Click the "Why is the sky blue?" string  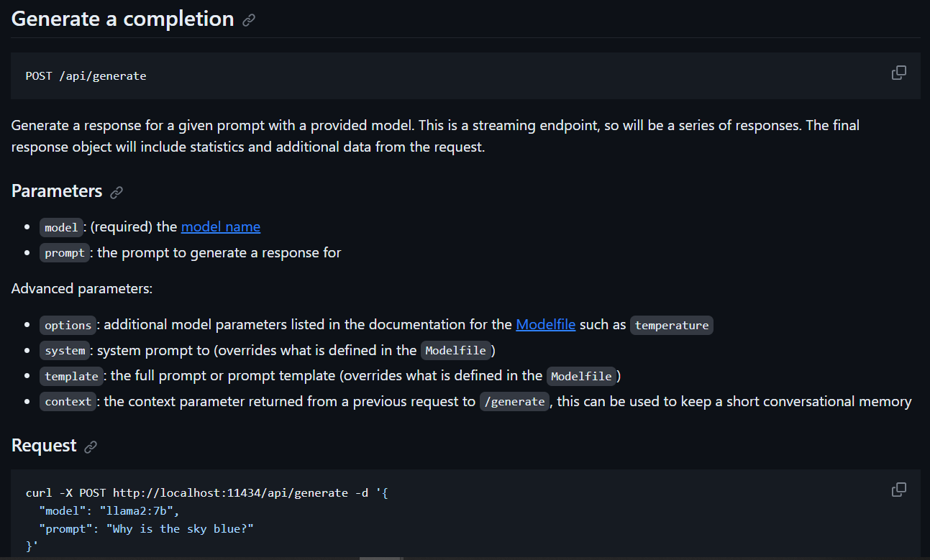click(x=181, y=529)
